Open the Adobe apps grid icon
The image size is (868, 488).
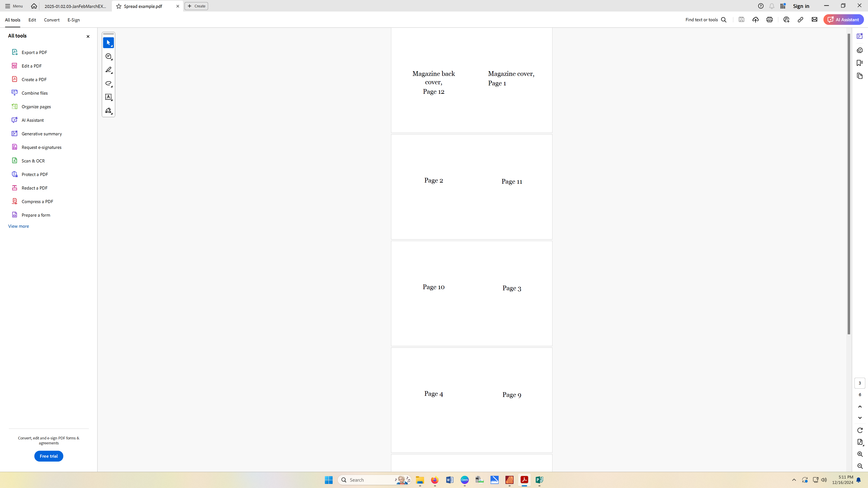(x=783, y=6)
